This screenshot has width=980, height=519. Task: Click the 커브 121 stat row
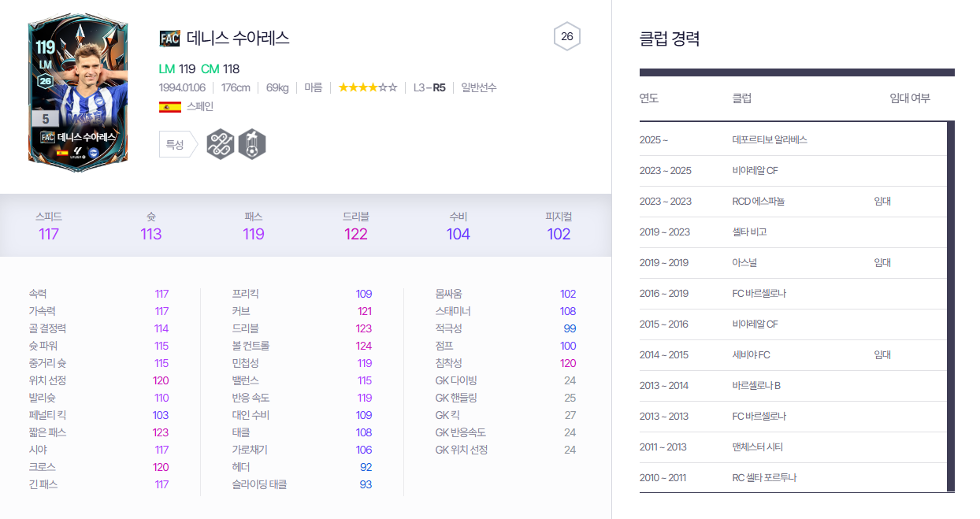(302, 311)
